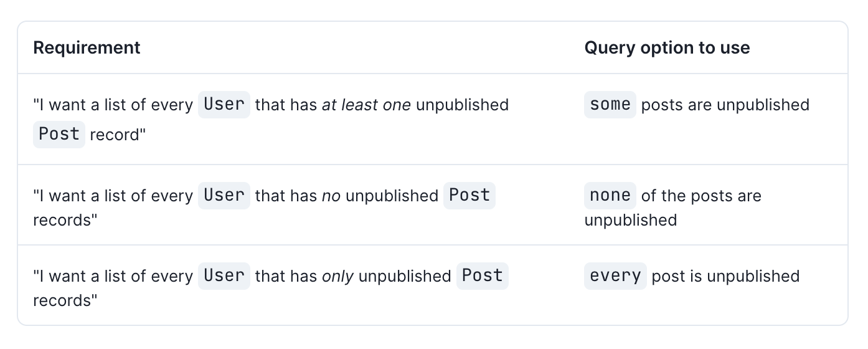Click the Post code tag in the "no unpublished" row
This screenshot has width=868, height=349.
click(x=469, y=195)
